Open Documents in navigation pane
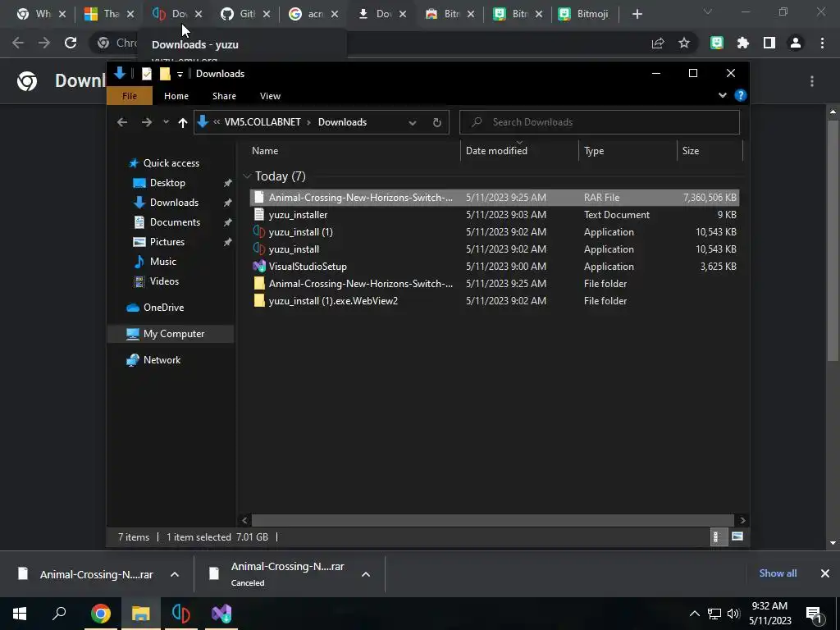Viewport: 840px width, 630px height. pyautogui.click(x=176, y=221)
